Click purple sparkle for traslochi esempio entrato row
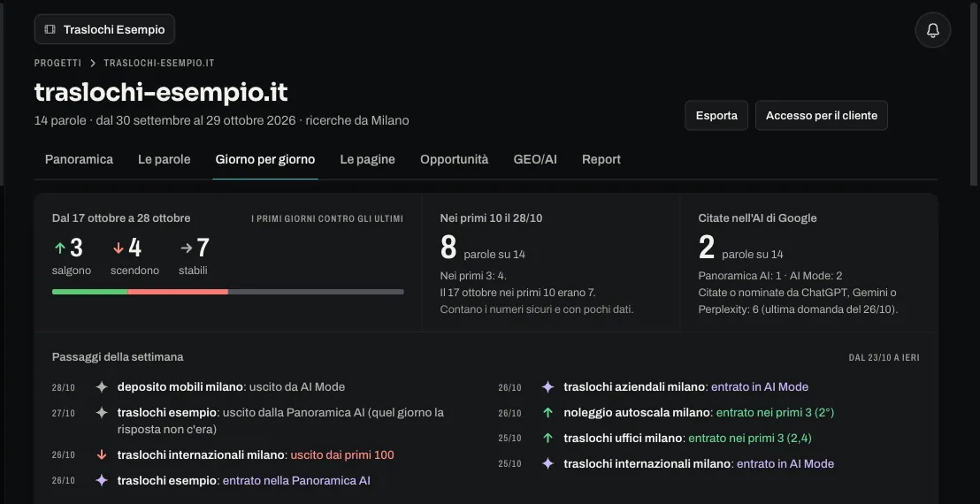980x504 pixels. 101,480
